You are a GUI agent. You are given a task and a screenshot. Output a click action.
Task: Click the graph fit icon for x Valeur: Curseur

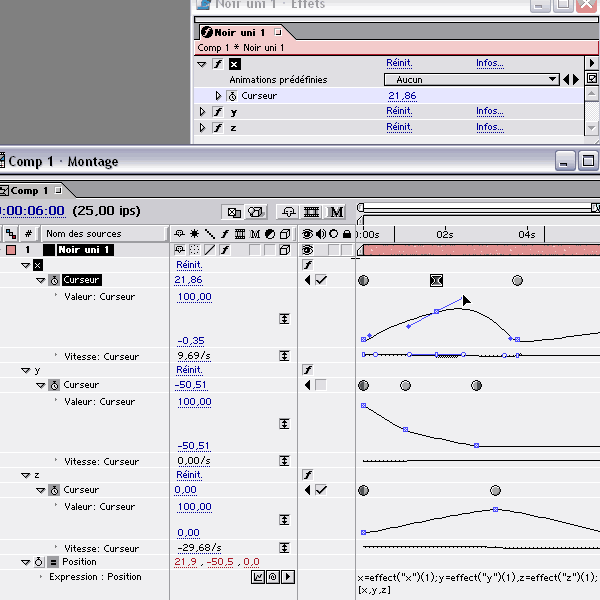tap(284, 319)
